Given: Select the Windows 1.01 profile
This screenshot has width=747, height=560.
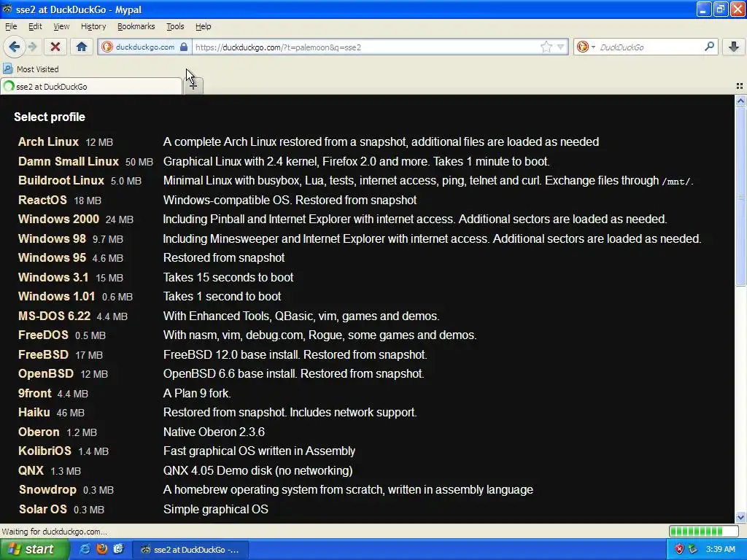Looking at the screenshot, I should (56, 296).
